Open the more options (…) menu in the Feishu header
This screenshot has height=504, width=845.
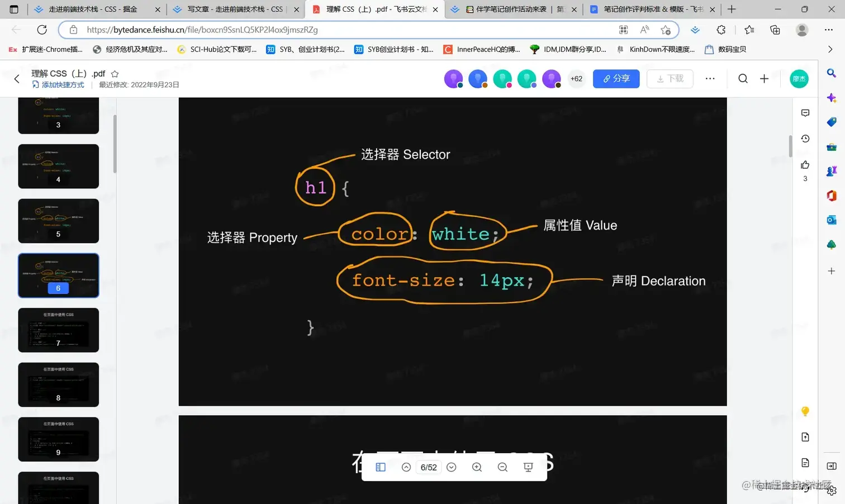pos(710,79)
